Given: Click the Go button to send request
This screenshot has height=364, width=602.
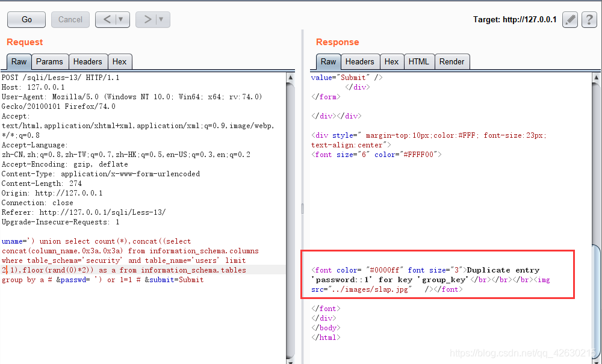Looking at the screenshot, I should [x=26, y=20].
